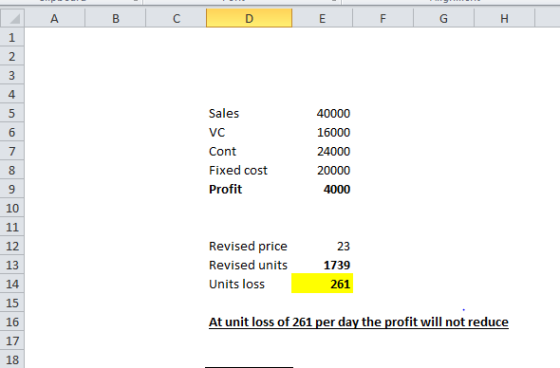Select the cell with value 20000
The width and height of the screenshot is (560, 368).
click(x=322, y=170)
